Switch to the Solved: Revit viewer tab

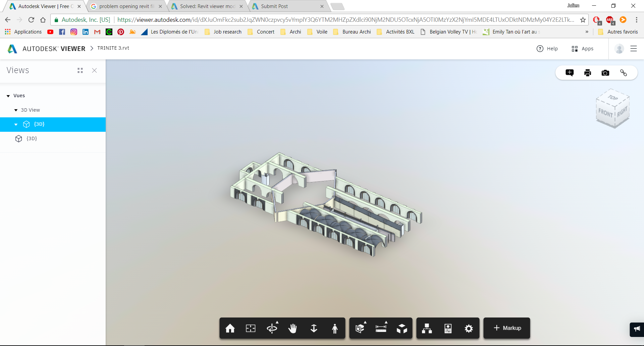(x=207, y=6)
